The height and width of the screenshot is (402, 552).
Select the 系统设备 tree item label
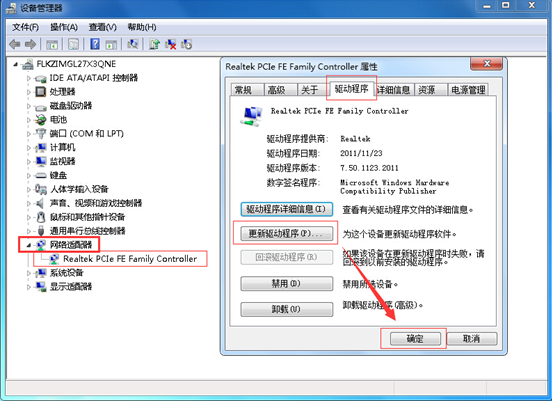point(67,273)
